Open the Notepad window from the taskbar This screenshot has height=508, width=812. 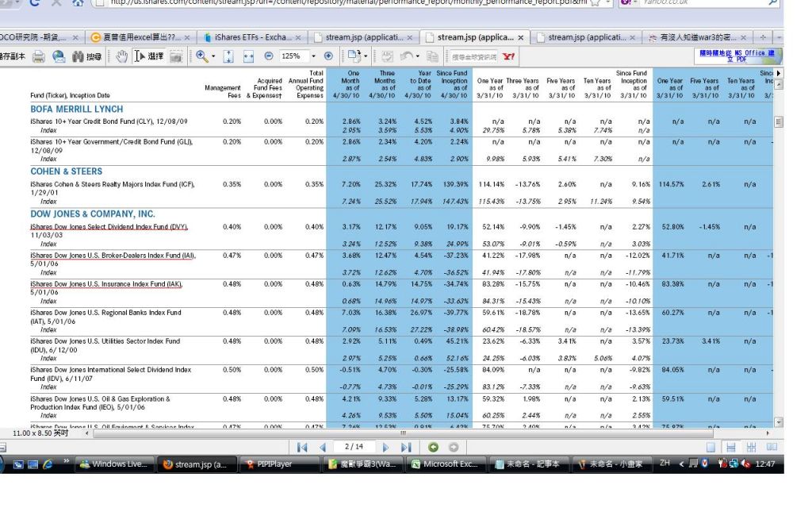[x=528, y=464]
